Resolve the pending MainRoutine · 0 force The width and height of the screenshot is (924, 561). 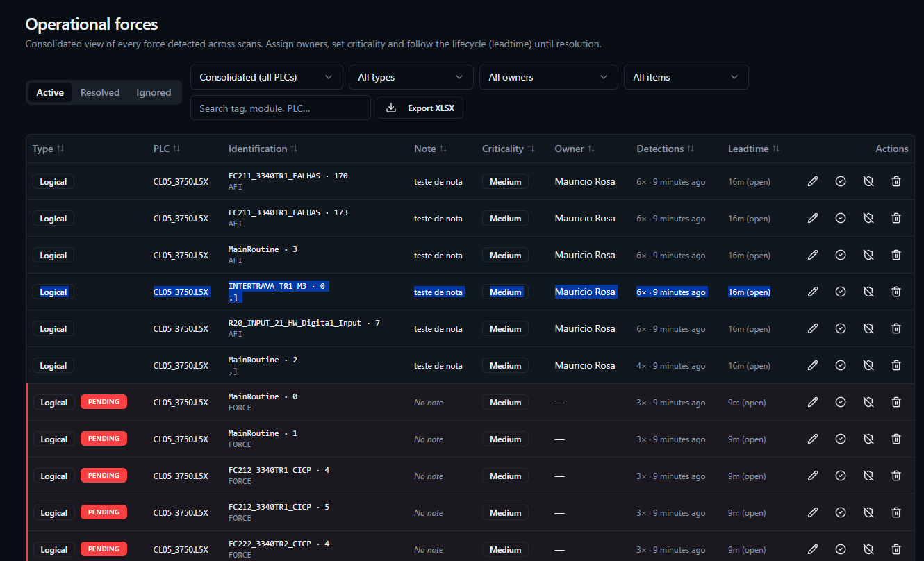841,402
